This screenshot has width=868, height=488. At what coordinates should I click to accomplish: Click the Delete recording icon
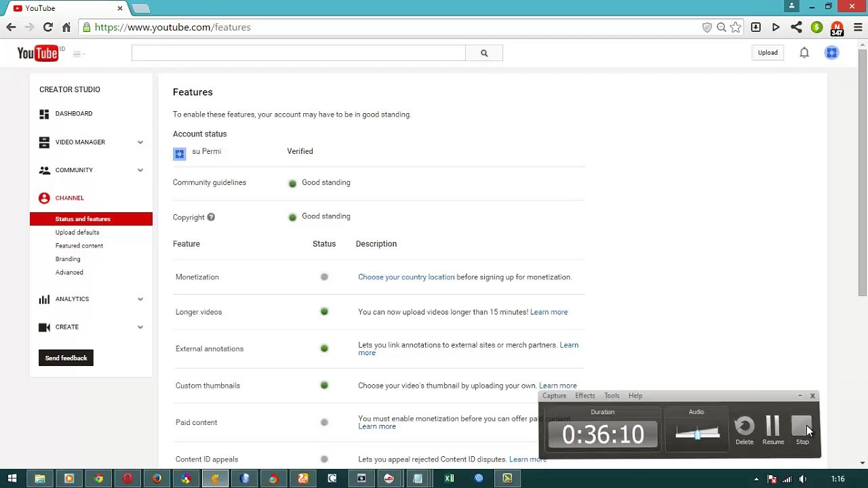[x=745, y=430]
